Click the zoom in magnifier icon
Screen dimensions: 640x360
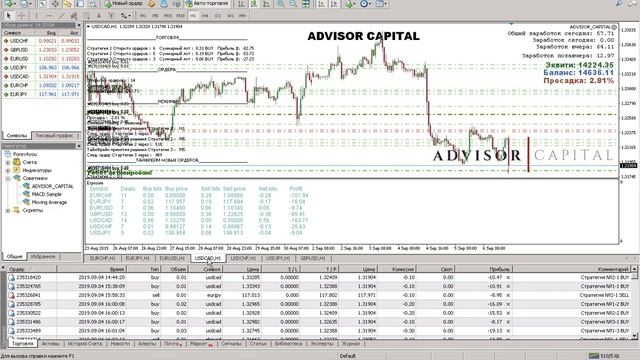(281, 4)
